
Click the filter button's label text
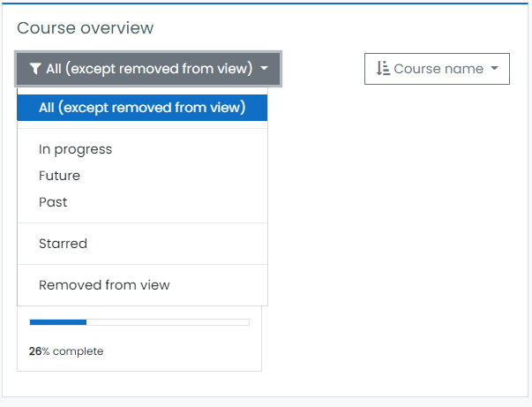(149, 69)
